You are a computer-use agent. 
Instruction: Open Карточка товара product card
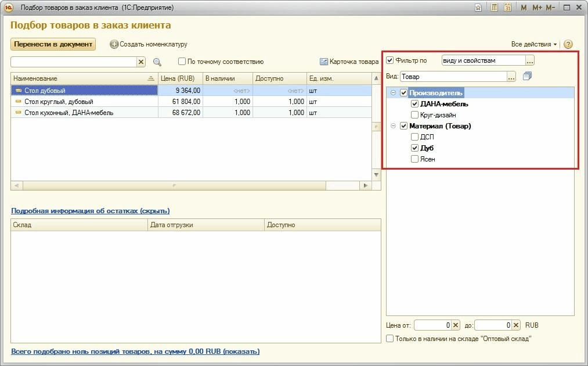point(349,62)
